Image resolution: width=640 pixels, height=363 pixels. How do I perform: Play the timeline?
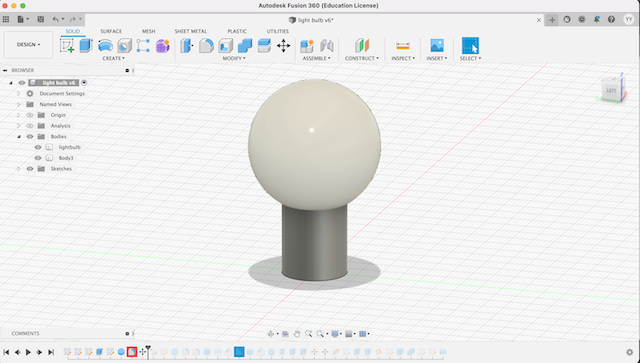pyautogui.click(x=28, y=352)
